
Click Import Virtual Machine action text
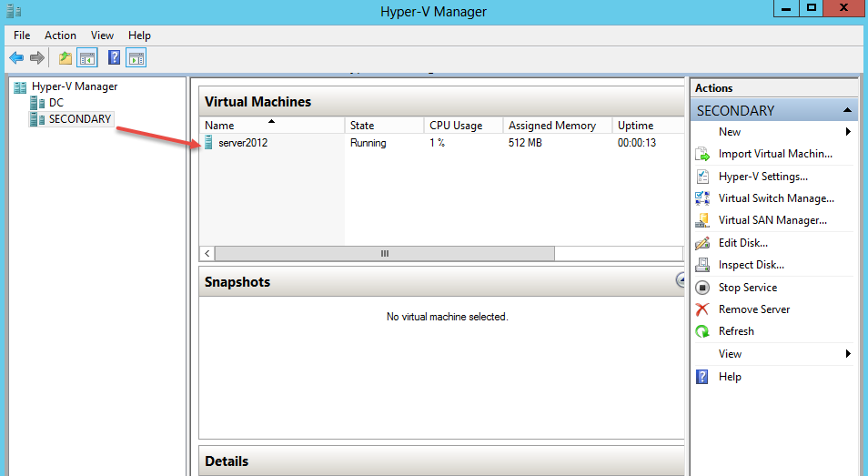(775, 154)
